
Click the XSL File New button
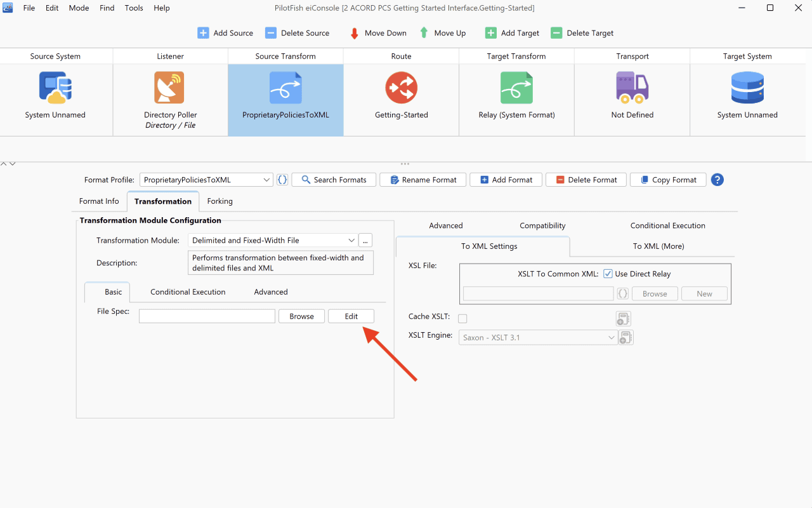click(704, 293)
